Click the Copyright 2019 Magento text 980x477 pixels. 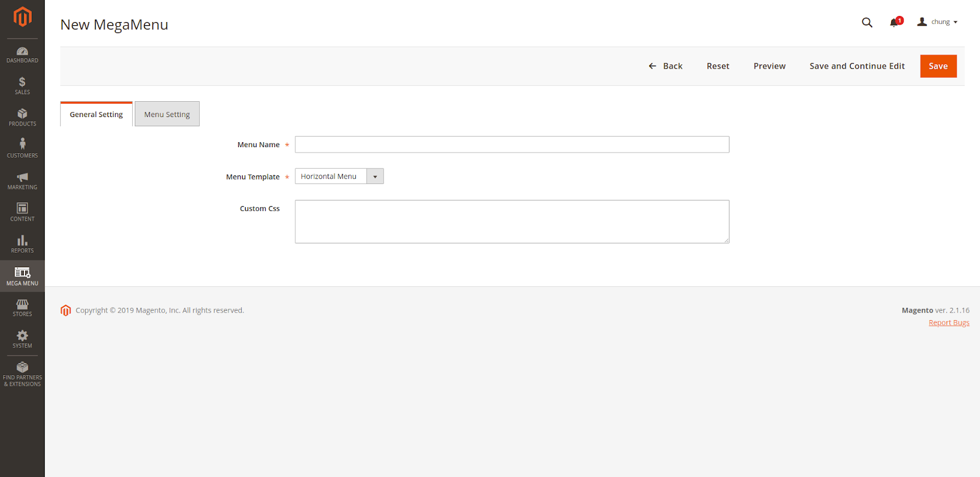(160, 310)
